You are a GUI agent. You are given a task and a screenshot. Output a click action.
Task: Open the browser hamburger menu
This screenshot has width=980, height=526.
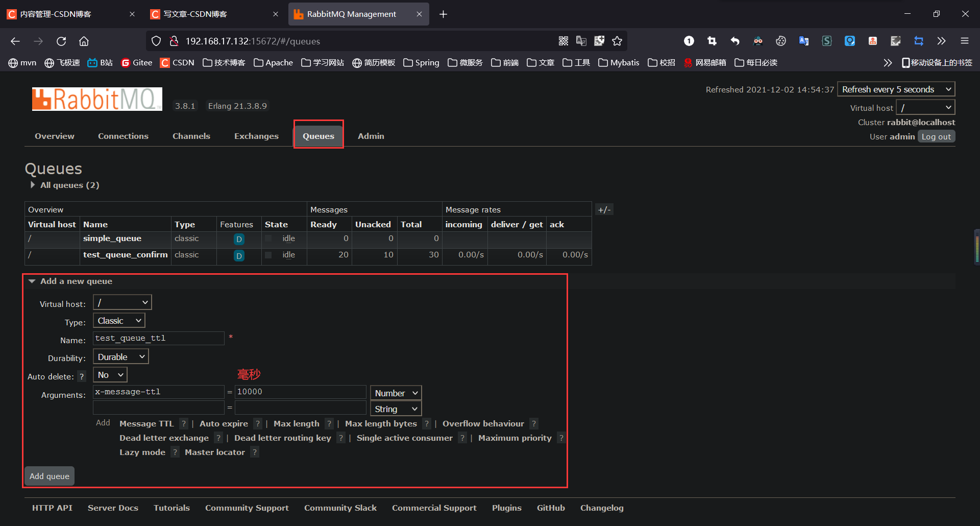tap(965, 41)
